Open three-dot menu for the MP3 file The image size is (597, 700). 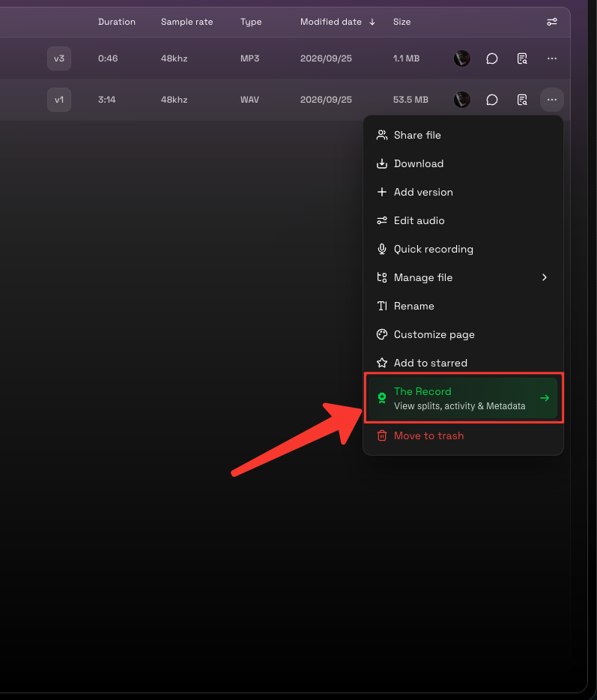pos(552,58)
